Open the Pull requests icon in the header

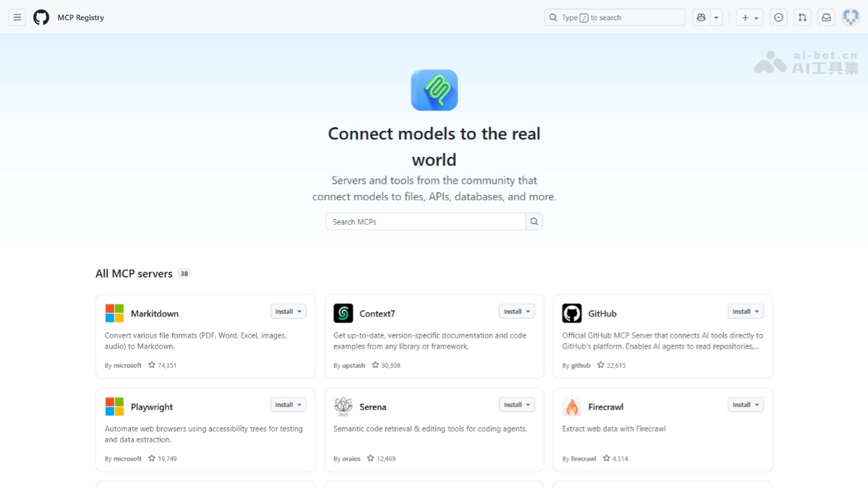pyautogui.click(x=802, y=17)
